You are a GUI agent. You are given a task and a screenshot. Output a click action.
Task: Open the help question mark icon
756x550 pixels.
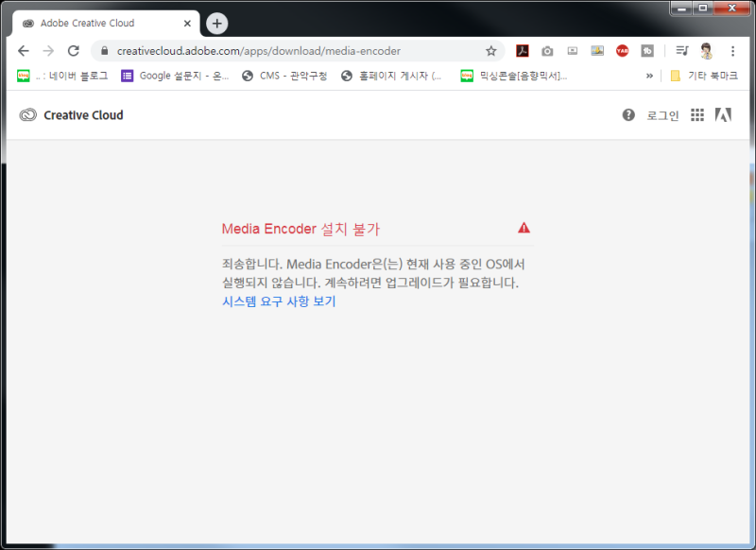pos(628,114)
